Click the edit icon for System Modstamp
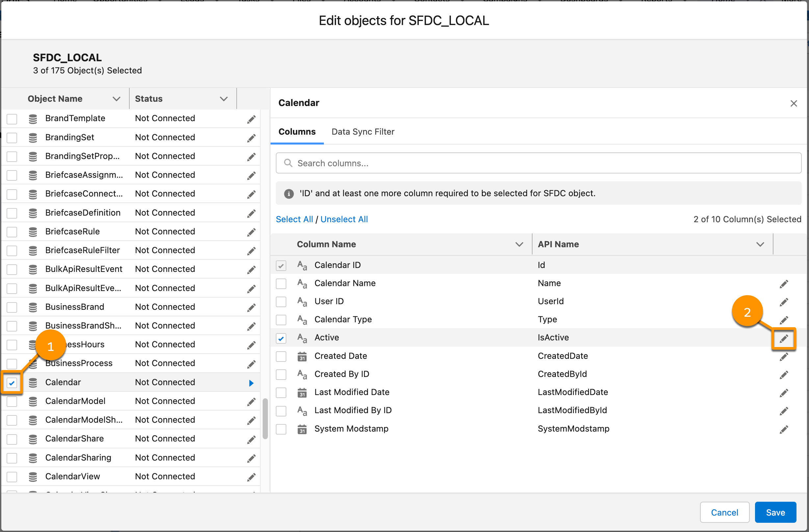This screenshot has width=809, height=532. 784,429
